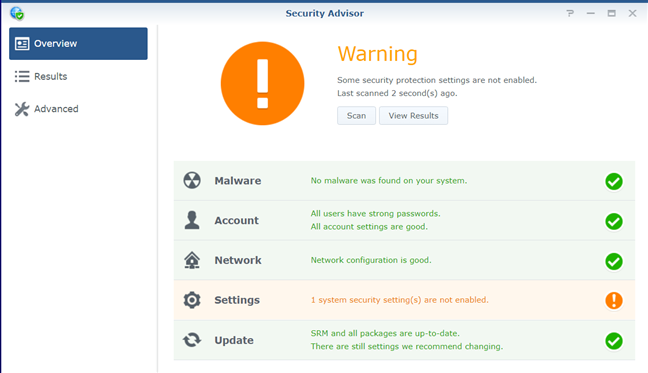Click 'Last scanned 2 second(s) ago.' text
Image resolution: width=648 pixels, height=373 pixels.
pyautogui.click(x=397, y=93)
